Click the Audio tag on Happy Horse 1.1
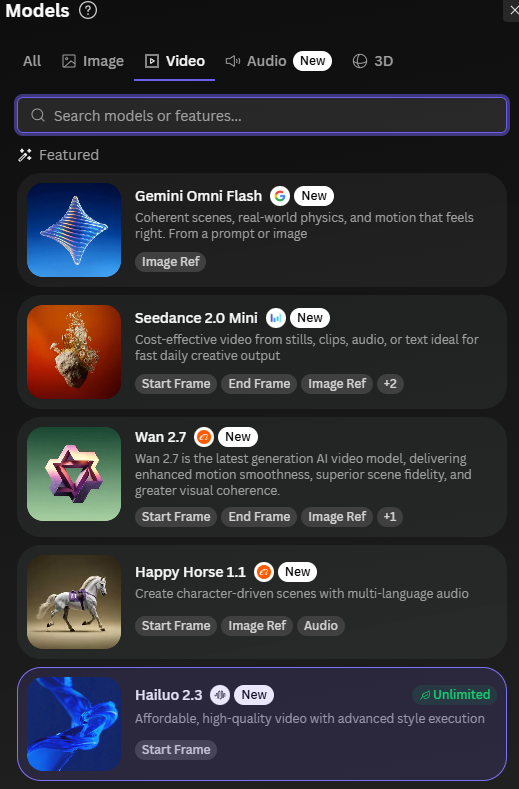The height and width of the screenshot is (789, 519). (321, 625)
